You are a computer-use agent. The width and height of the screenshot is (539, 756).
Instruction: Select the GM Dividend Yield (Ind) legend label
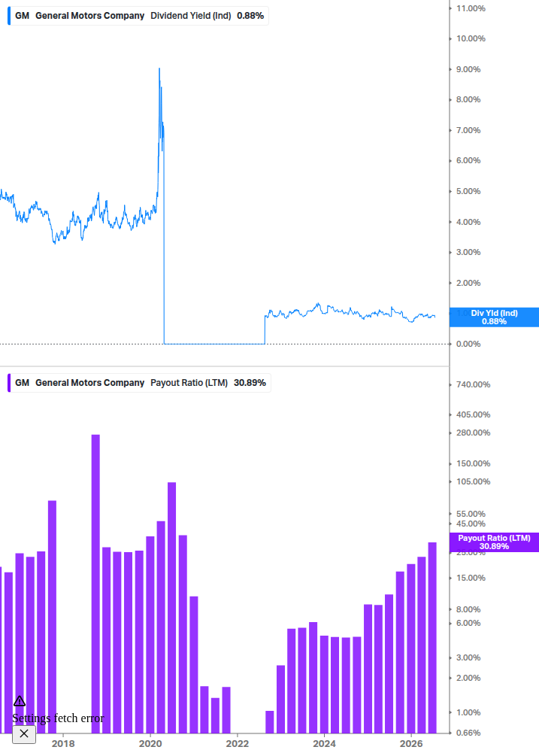(x=140, y=16)
